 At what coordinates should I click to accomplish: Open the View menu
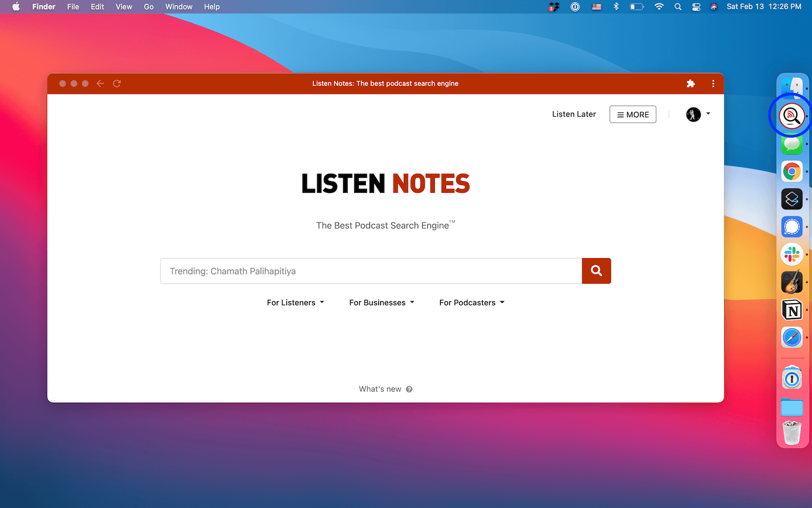124,7
